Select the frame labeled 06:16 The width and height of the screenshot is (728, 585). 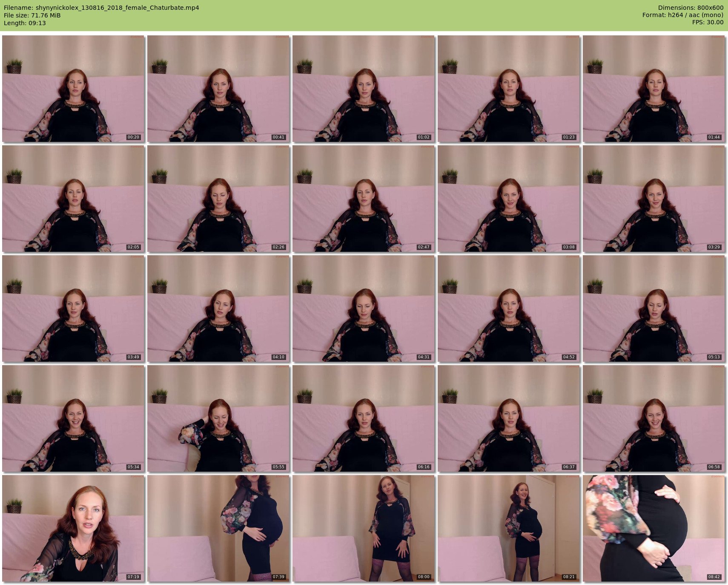[364, 418]
